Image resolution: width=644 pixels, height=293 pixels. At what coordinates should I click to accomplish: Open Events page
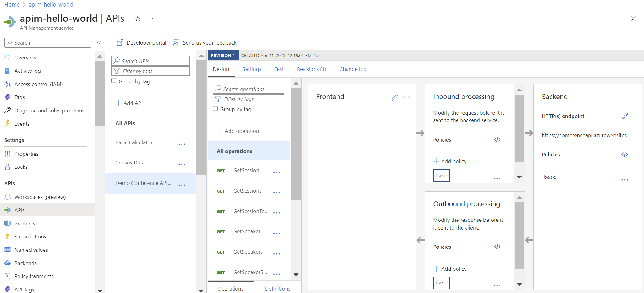[x=22, y=124]
